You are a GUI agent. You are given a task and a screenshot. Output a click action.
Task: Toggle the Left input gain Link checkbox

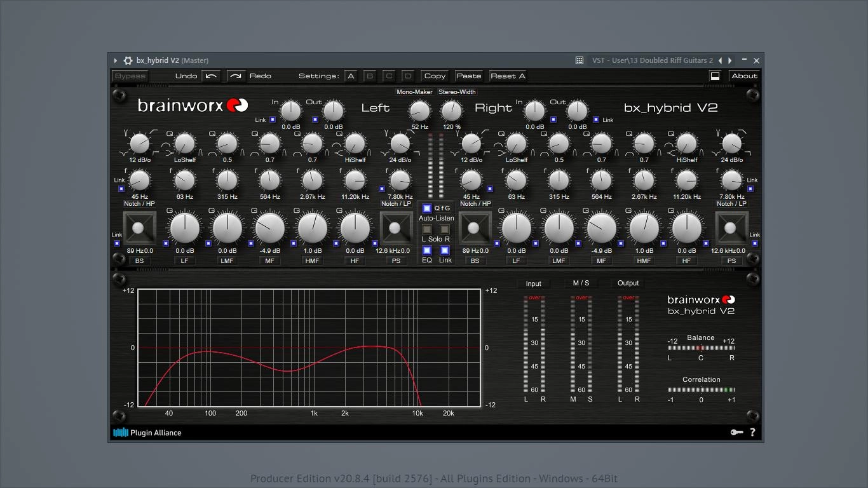tap(273, 119)
